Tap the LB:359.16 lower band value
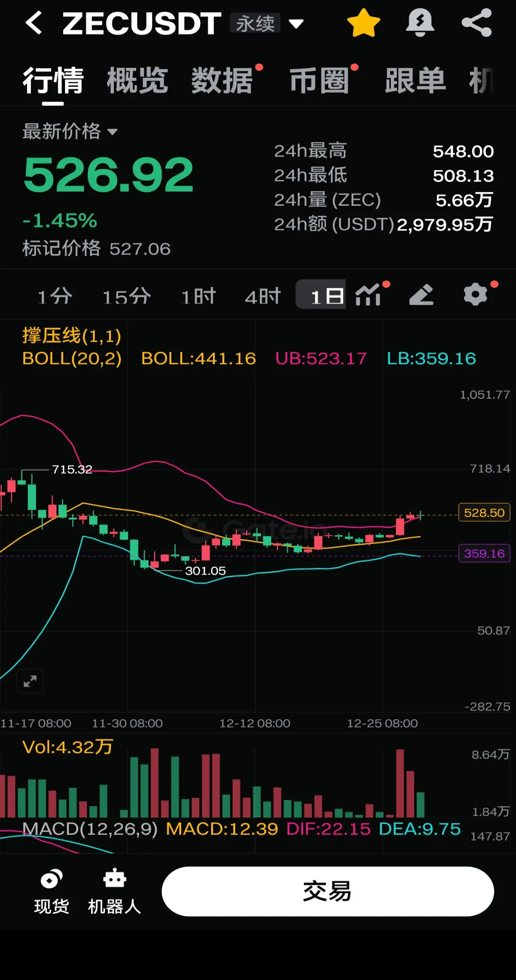The width and height of the screenshot is (516, 980). (432, 358)
